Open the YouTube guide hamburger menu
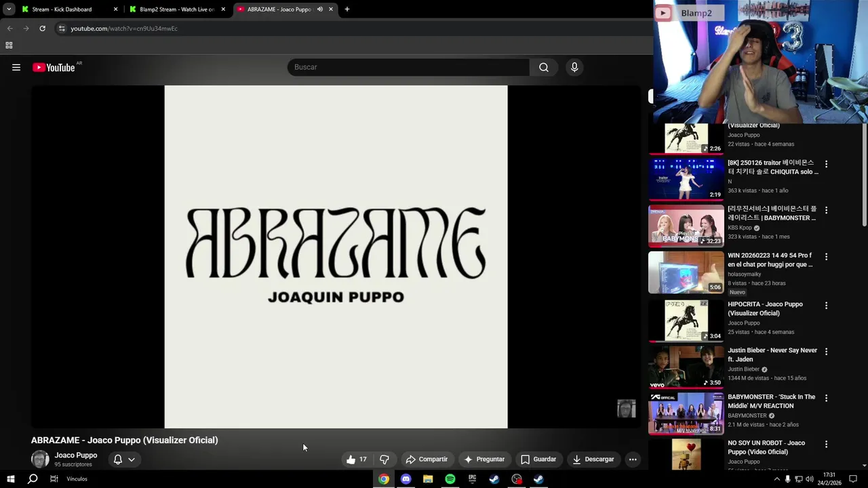868x488 pixels. click(16, 67)
